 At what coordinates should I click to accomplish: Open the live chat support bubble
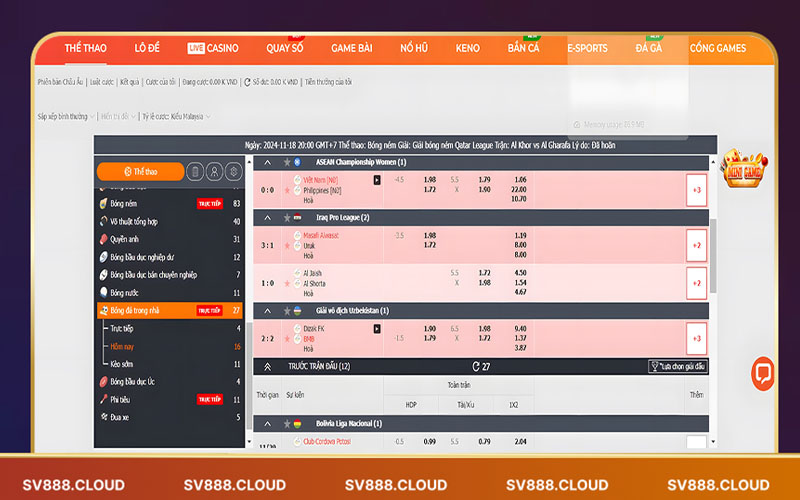pos(762,373)
